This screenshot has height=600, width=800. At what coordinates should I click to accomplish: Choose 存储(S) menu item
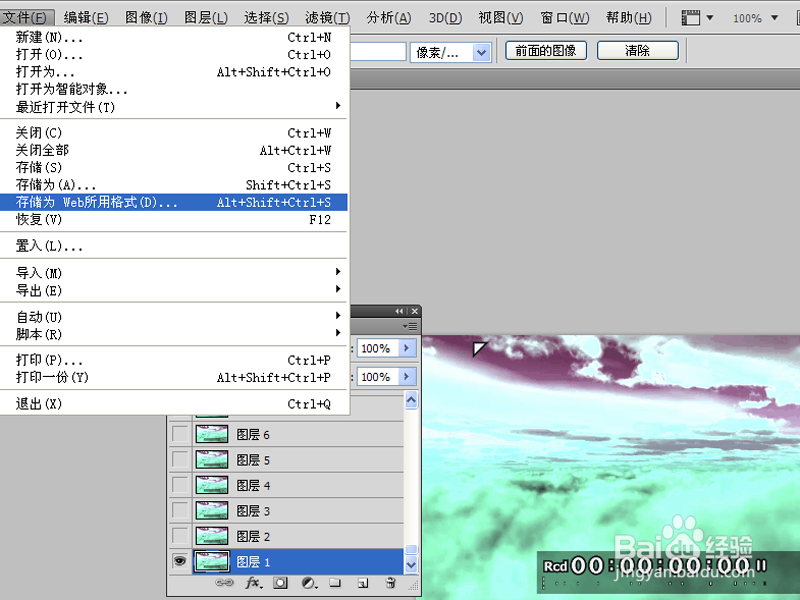173,167
